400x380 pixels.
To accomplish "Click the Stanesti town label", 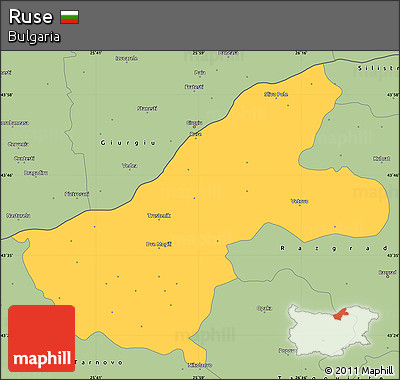I will pyautogui.click(x=147, y=108).
